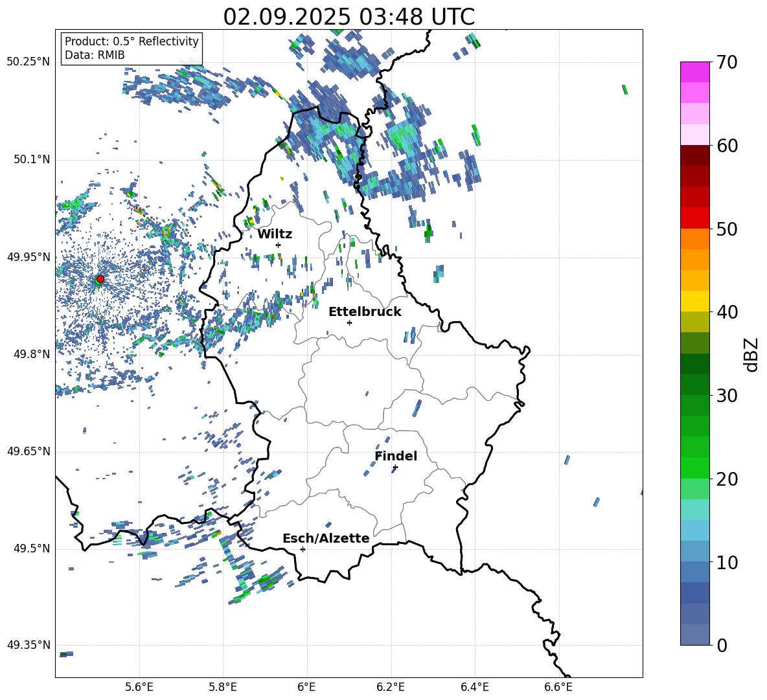Click the 50.1°N latitude label
This screenshot has width=767, height=700.
pyautogui.click(x=31, y=159)
